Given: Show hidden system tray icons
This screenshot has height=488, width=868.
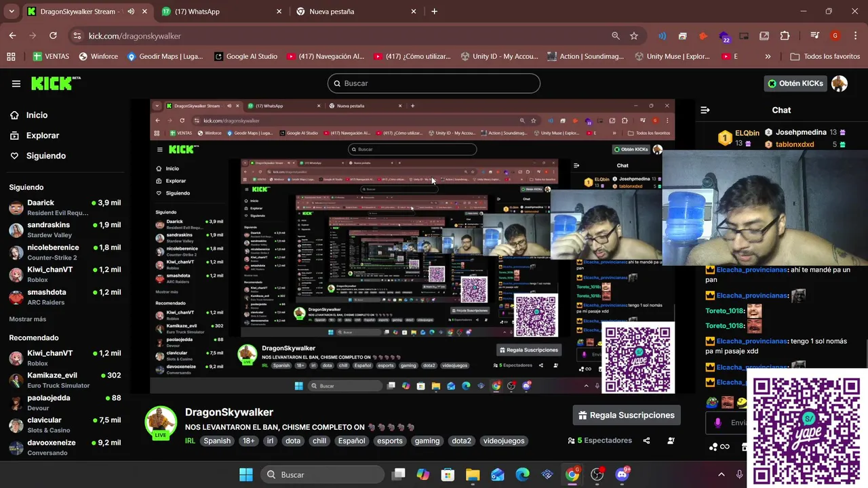Looking at the screenshot, I should pyautogui.click(x=721, y=474).
